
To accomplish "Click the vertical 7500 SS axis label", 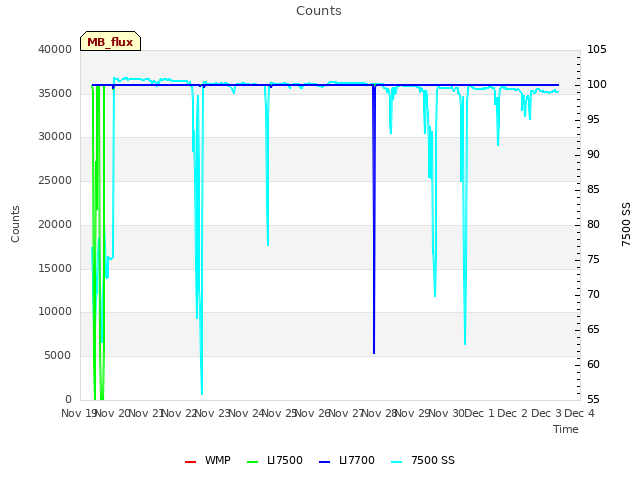I will [626, 224].
